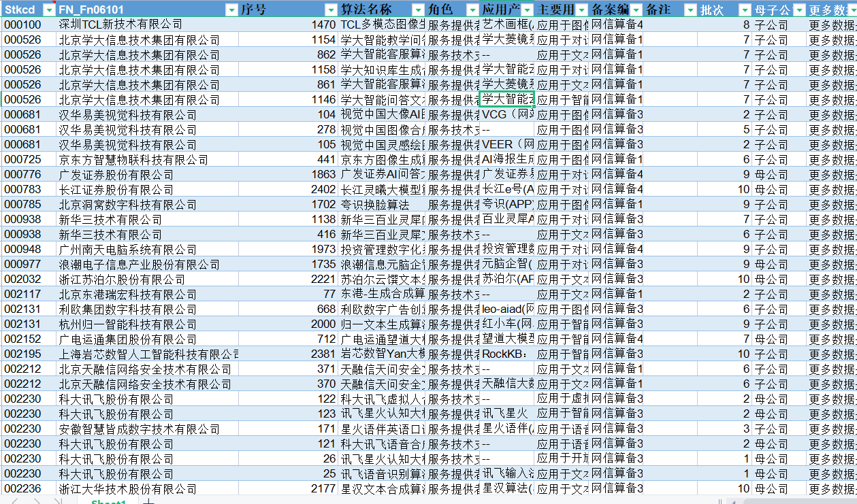857x504 pixels.
Task: Select stock code cell 000948
Action: pyautogui.click(x=29, y=249)
